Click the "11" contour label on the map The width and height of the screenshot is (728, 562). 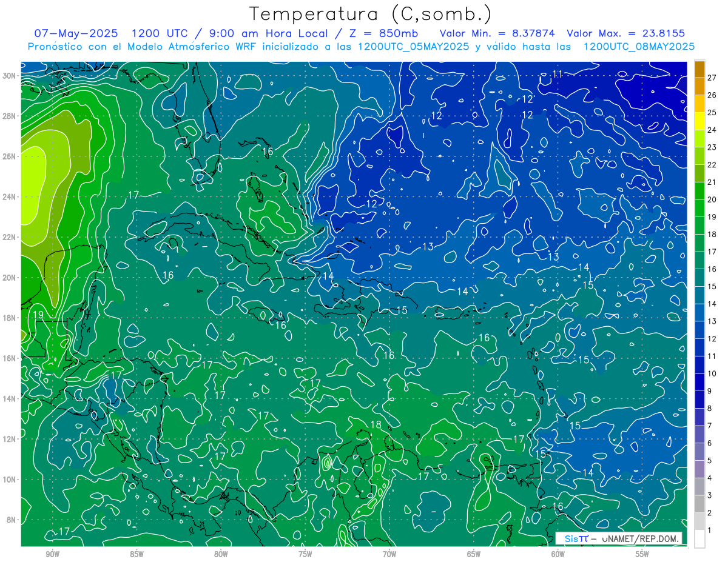pos(558,74)
